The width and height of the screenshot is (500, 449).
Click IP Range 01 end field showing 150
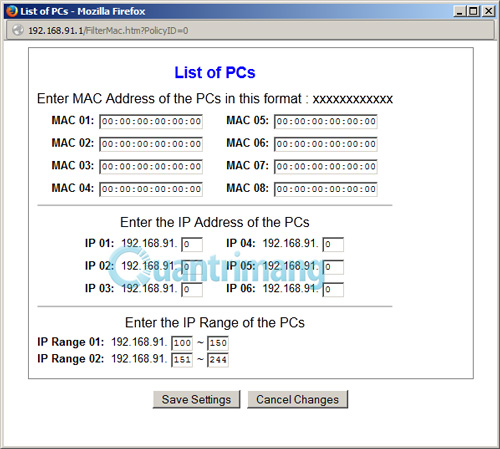pyautogui.click(x=218, y=343)
